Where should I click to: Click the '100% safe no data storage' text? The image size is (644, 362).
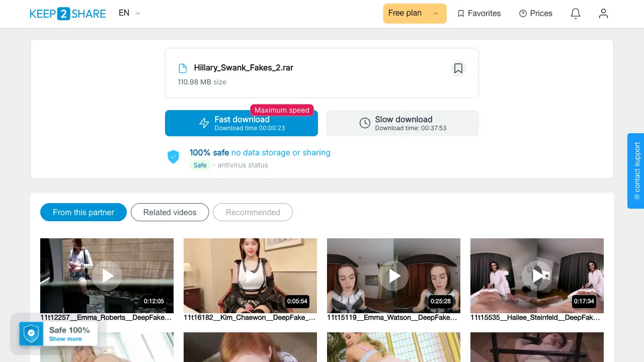260,152
